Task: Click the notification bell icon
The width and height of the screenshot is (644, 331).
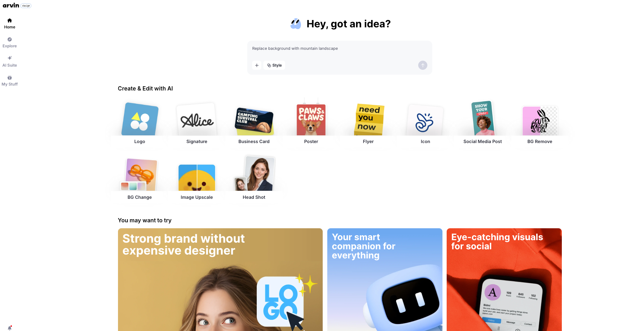Action: coord(9,328)
